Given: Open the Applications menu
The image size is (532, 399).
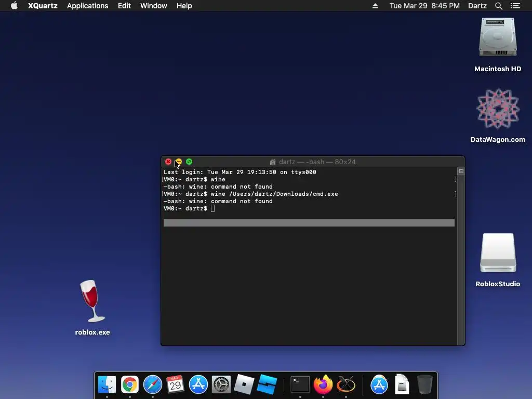Looking at the screenshot, I should pos(87,6).
